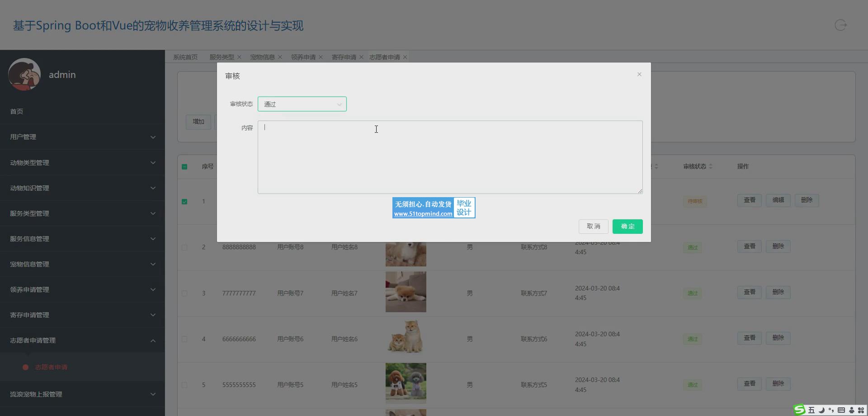Toggle the punctuation icon in IME bar
Viewport: 868px width, 416px height.
pyautogui.click(x=831, y=410)
